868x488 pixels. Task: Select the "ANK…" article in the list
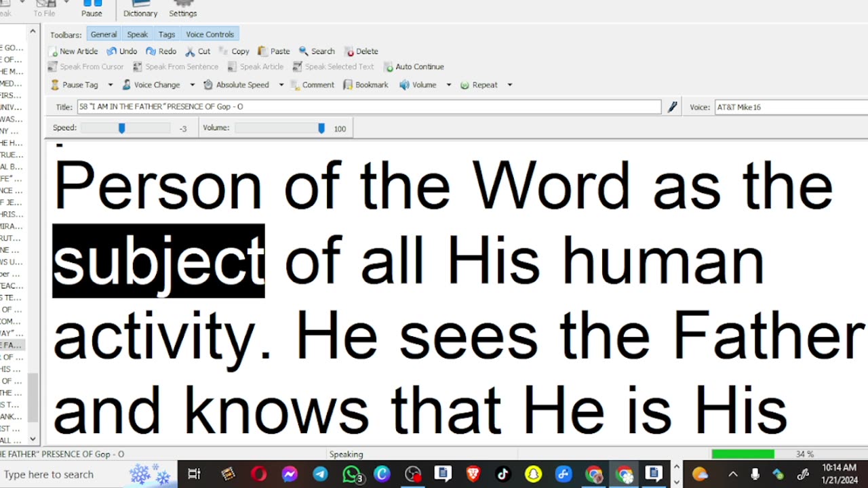(x=12, y=417)
